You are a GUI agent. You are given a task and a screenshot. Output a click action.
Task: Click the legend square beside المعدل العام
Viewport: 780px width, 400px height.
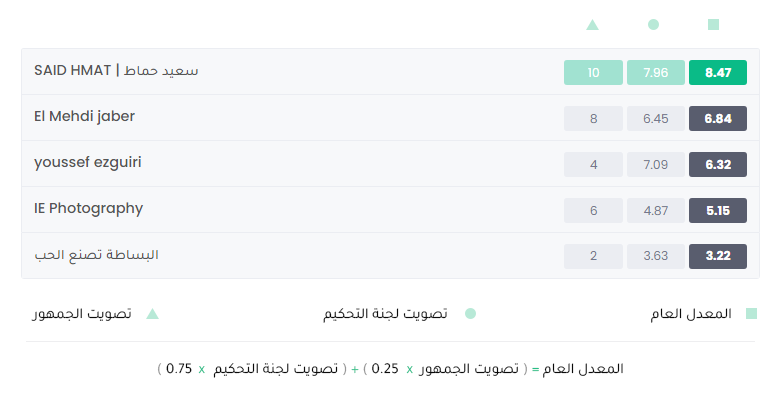(x=752, y=313)
